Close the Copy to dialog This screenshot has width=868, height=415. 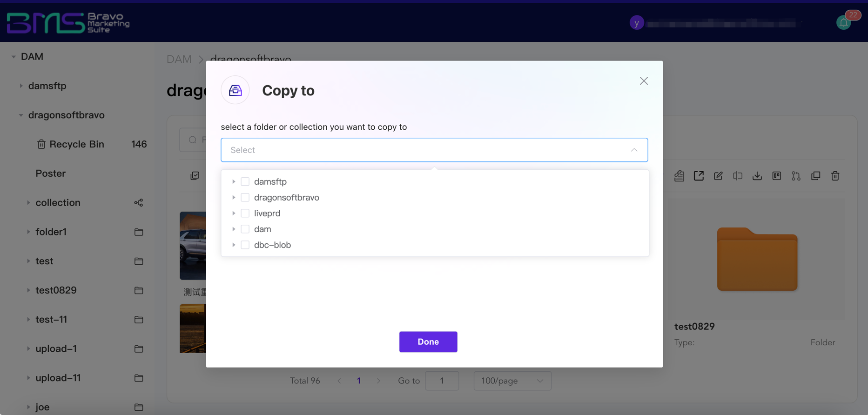pos(644,81)
